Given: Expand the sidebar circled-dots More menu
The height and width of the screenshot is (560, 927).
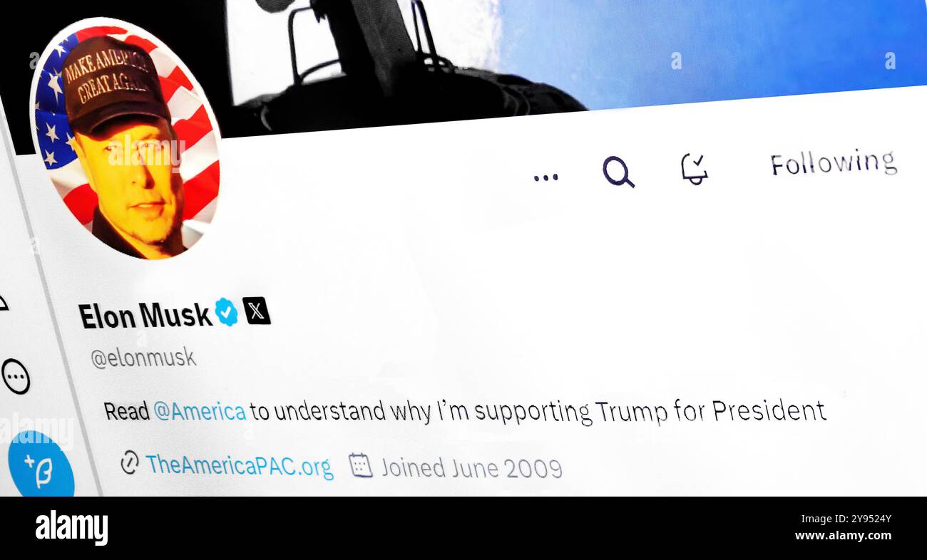Looking at the screenshot, I should [16, 377].
